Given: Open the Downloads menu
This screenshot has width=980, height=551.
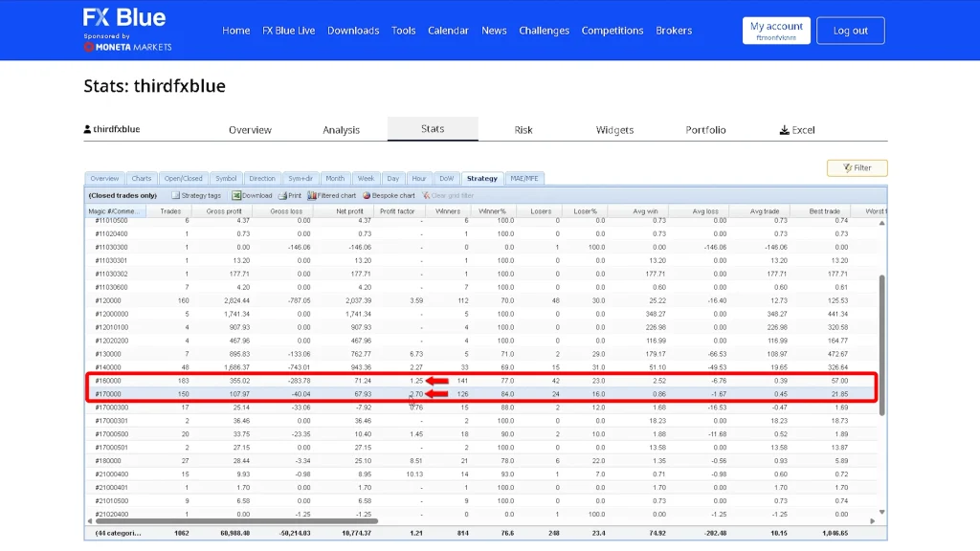Looking at the screenshot, I should (353, 31).
